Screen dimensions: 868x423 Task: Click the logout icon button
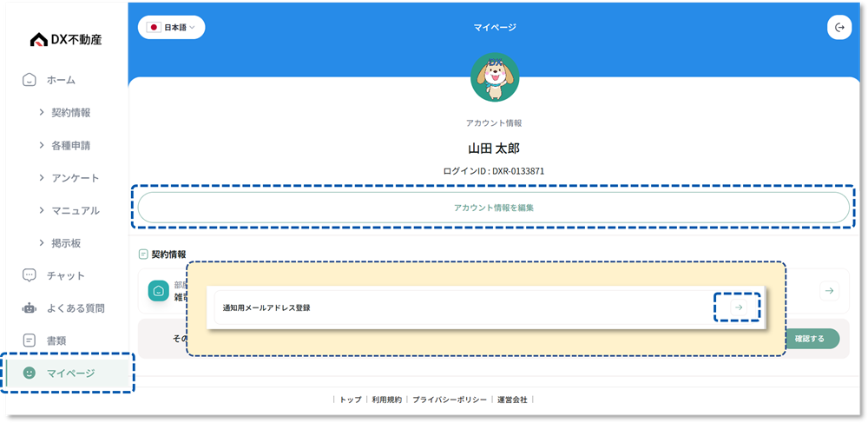pos(839,27)
